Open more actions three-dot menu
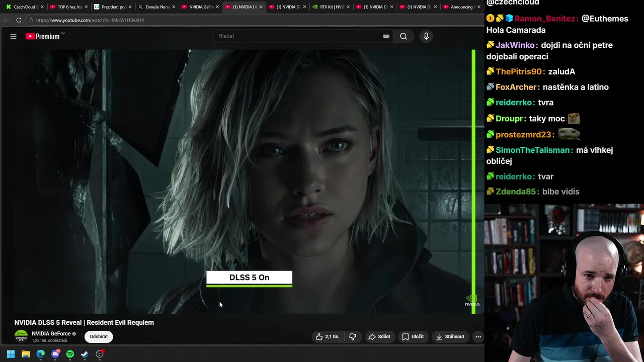 coord(478,337)
